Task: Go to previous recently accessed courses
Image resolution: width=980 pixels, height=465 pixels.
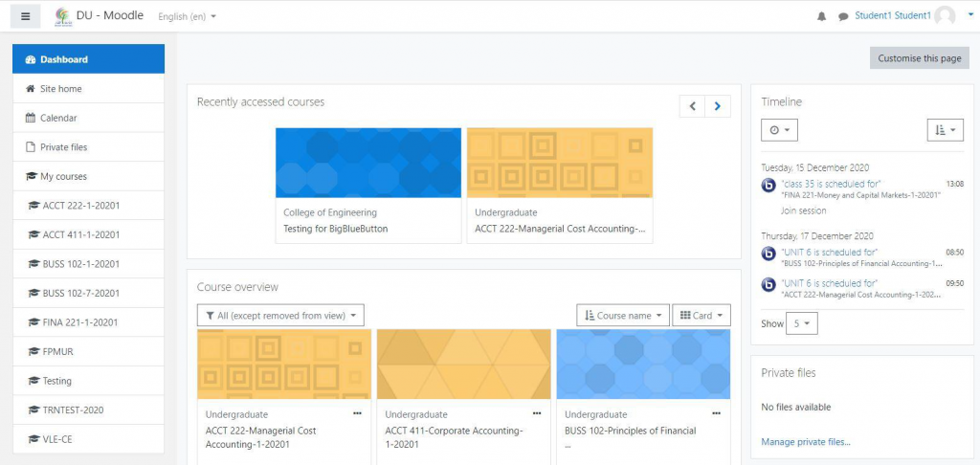Action: [x=692, y=106]
